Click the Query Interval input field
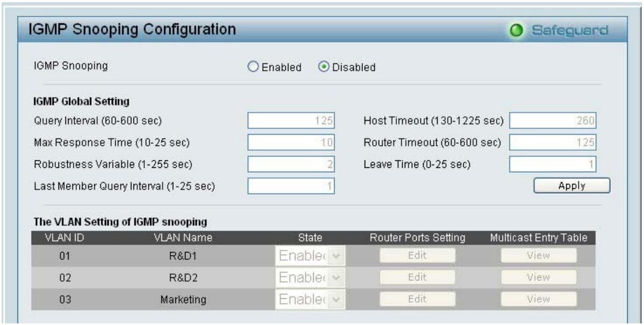 tap(291, 121)
